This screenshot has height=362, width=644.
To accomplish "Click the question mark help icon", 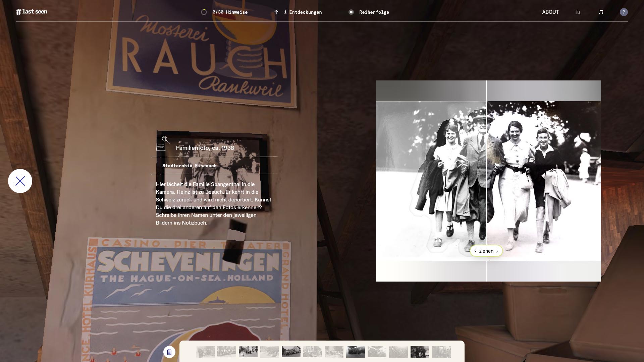I will (624, 12).
